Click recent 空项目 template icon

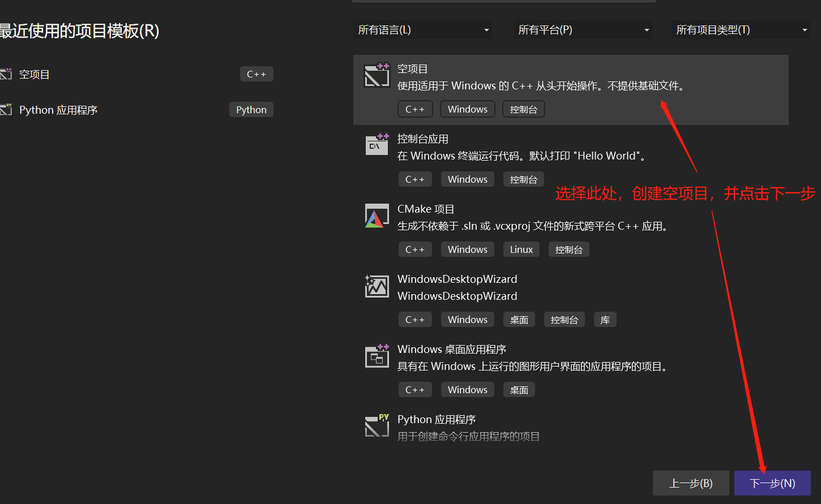[x=6, y=74]
